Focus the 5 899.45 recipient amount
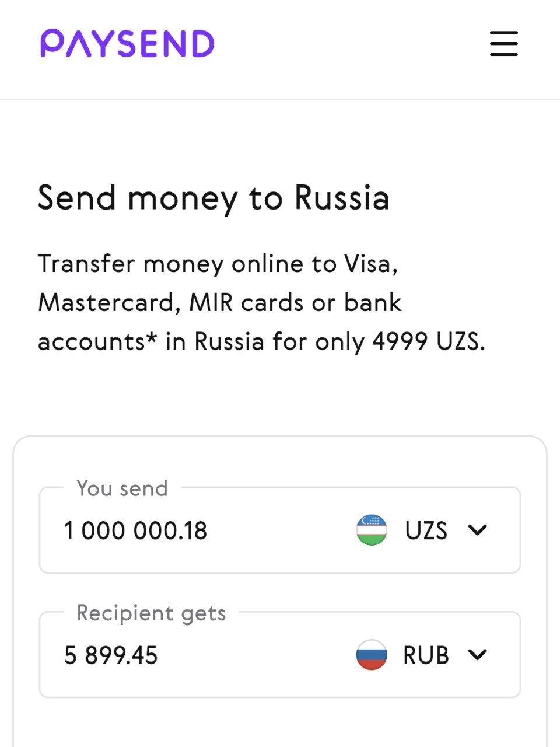The height and width of the screenshot is (747, 560). 111,655
